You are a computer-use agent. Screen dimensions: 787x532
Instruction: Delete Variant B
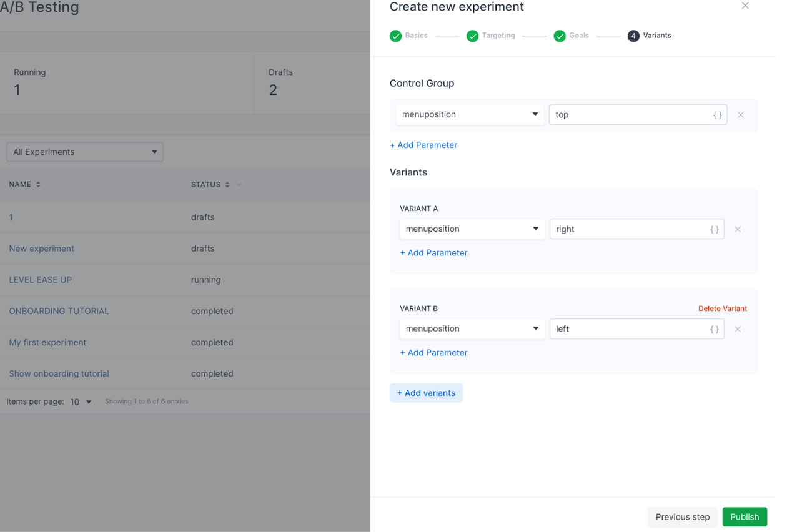pyautogui.click(x=723, y=308)
